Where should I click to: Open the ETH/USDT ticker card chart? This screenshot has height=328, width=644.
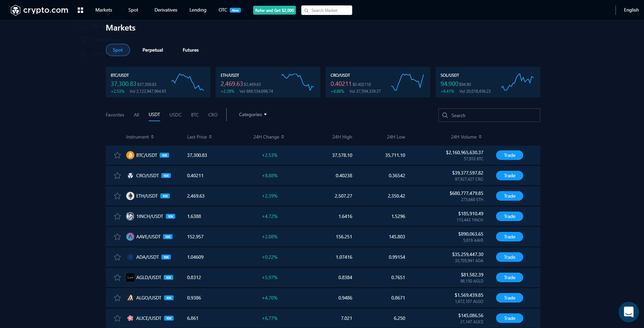click(x=297, y=82)
